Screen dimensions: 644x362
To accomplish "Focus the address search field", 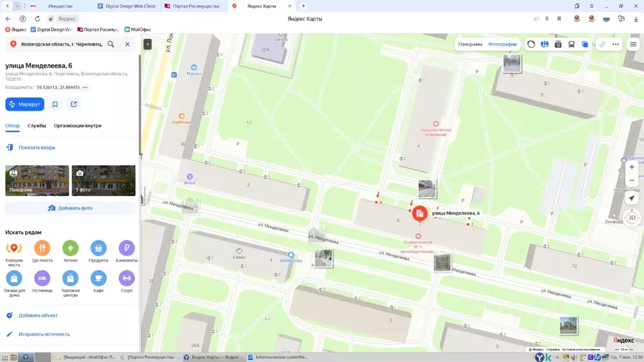I will 62,44.
